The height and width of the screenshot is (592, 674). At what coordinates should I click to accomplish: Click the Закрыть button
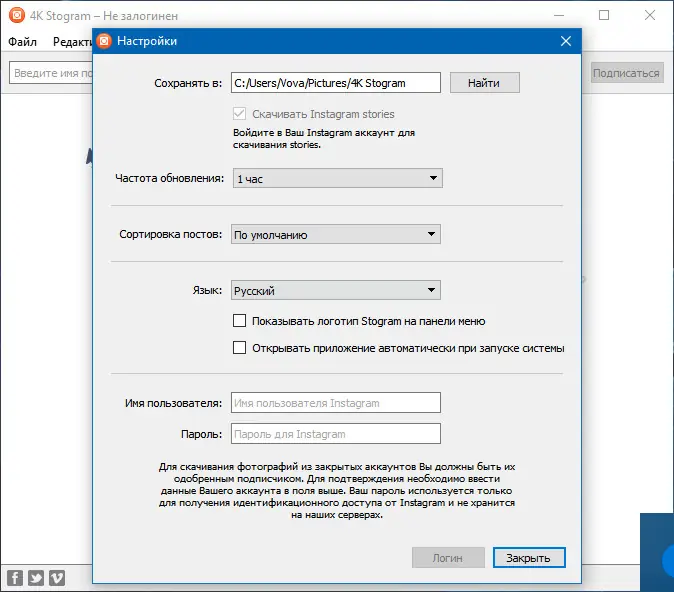click(x=529, y=558)
